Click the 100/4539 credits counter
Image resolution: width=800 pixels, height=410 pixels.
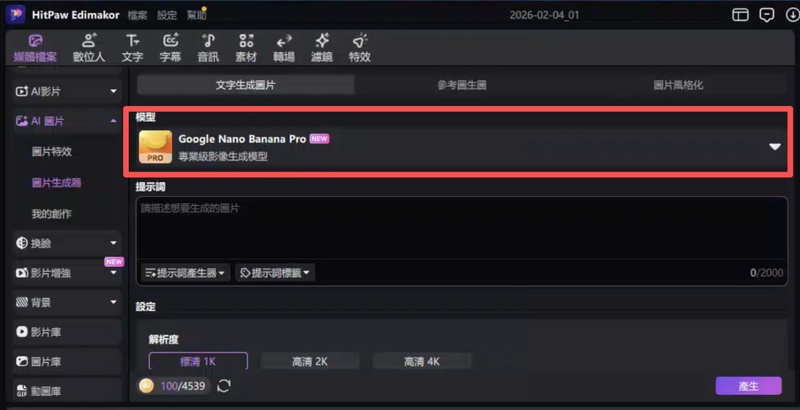point(183,386)
